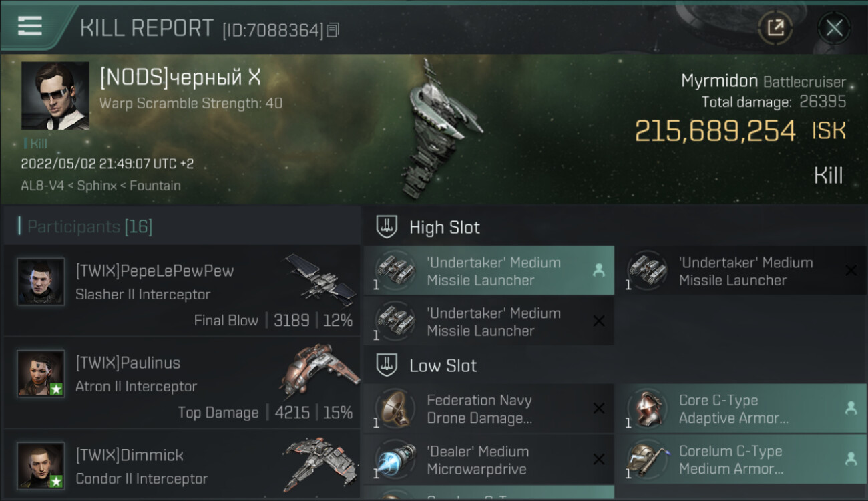Select the Corelum C-Type Medium Armor item
Screen dimensions: 868x501
click(x=740, y=460)
